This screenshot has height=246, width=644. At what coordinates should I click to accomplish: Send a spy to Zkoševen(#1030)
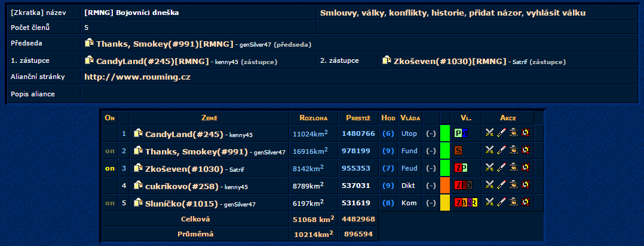coord(513,168)
